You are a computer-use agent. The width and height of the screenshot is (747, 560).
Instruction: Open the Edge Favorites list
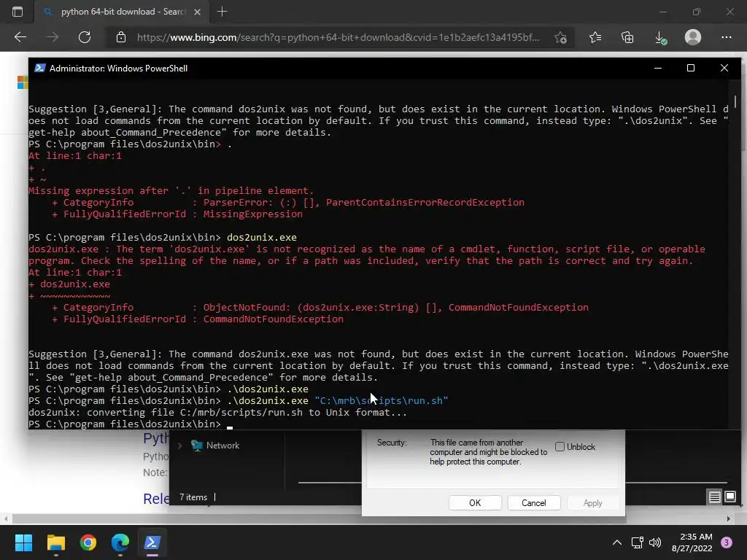click(595, 37)
